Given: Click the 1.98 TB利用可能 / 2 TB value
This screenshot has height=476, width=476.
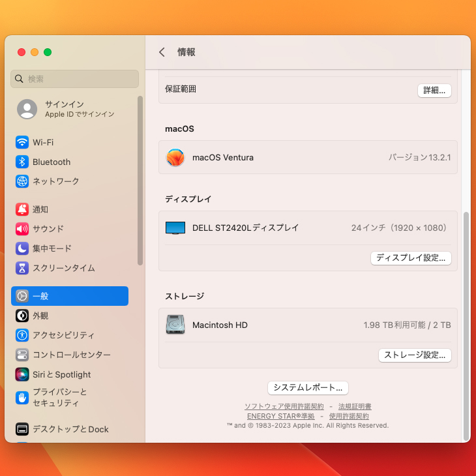Looking at the screenshot, I should pyautogui.click(x=407, y=325).
